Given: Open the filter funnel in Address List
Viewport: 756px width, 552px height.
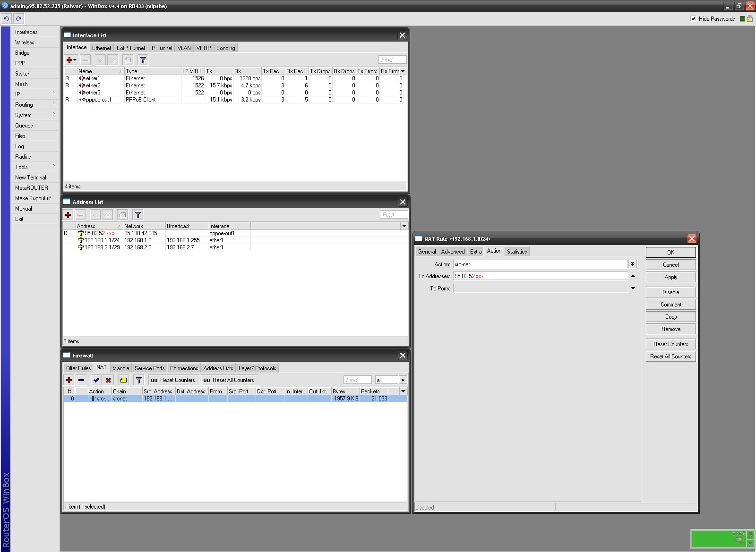Looking at the screenshot, I should tap(138, 215).
